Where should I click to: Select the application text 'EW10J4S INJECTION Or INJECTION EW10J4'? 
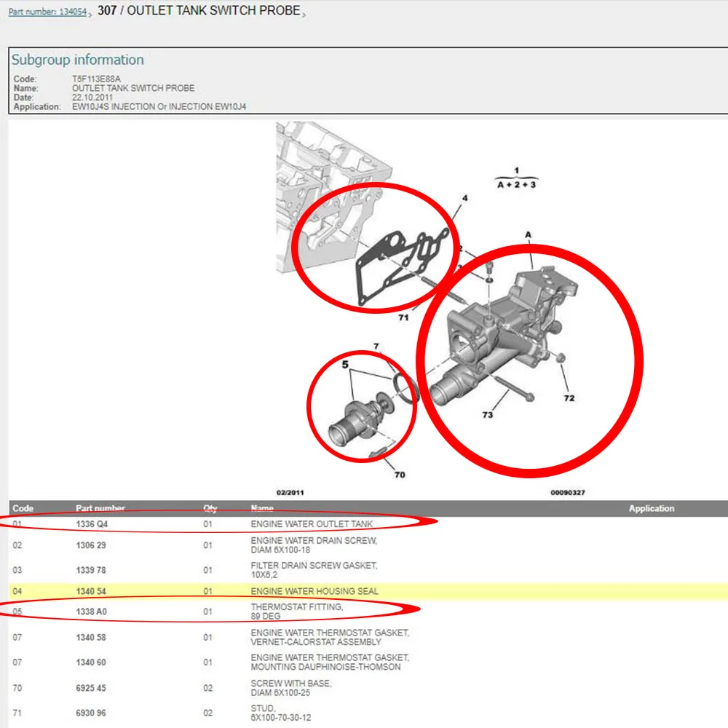159,107
